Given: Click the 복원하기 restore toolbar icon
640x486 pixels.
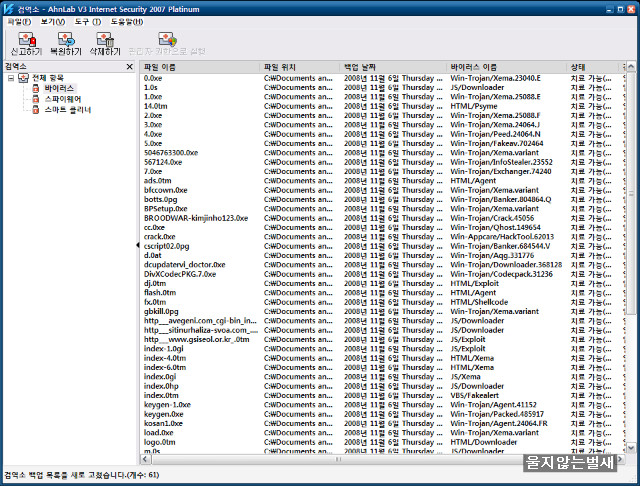Looking at the screenshot, I should (x=66, y=40).
